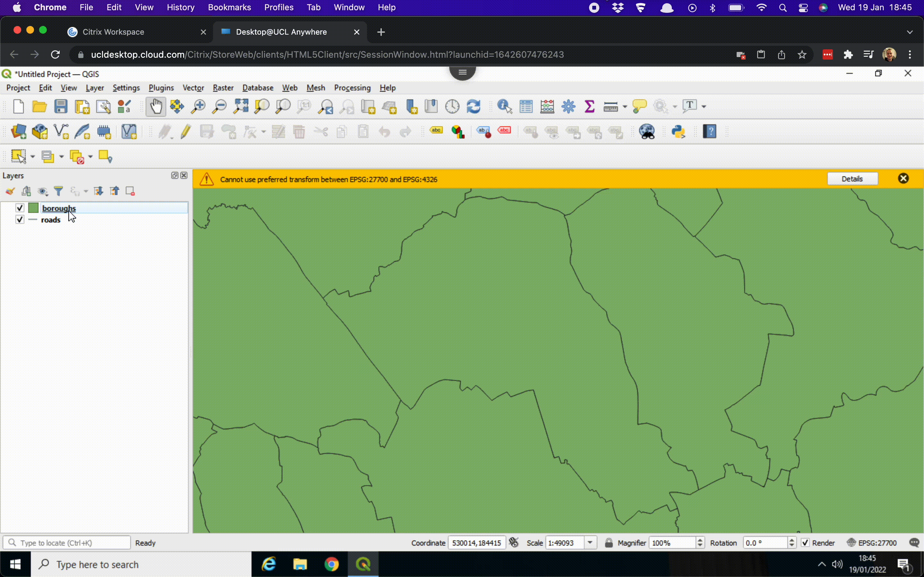Click EPSG:27700 CRS button in status bar
The width and height of the screenshot is (924, 577).
(872, 543)
